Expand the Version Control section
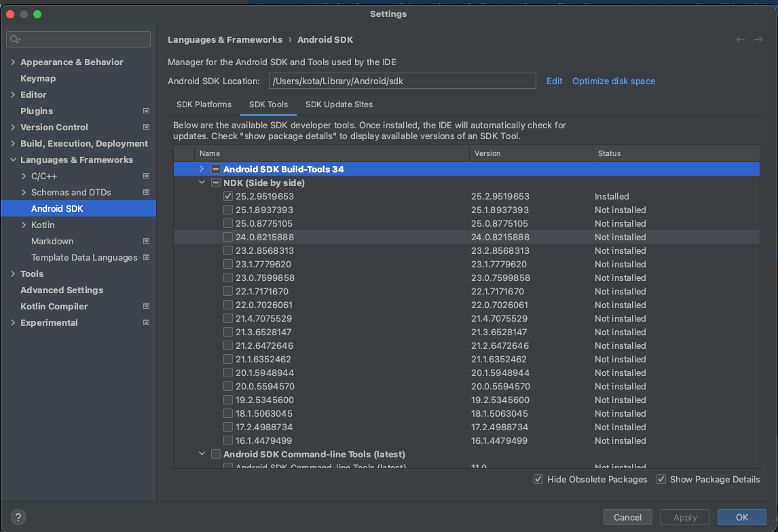The height and width of the screenshot is (532, 778). pyautogui.click(x=13, y=127)
